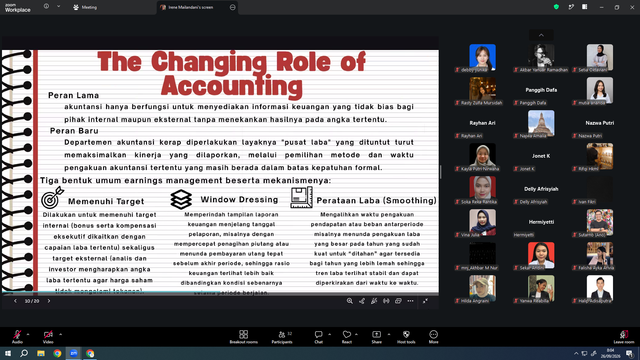Open the Zoom app icon in the taskbar
640x360 pixels.
click(x=74, y=353)
